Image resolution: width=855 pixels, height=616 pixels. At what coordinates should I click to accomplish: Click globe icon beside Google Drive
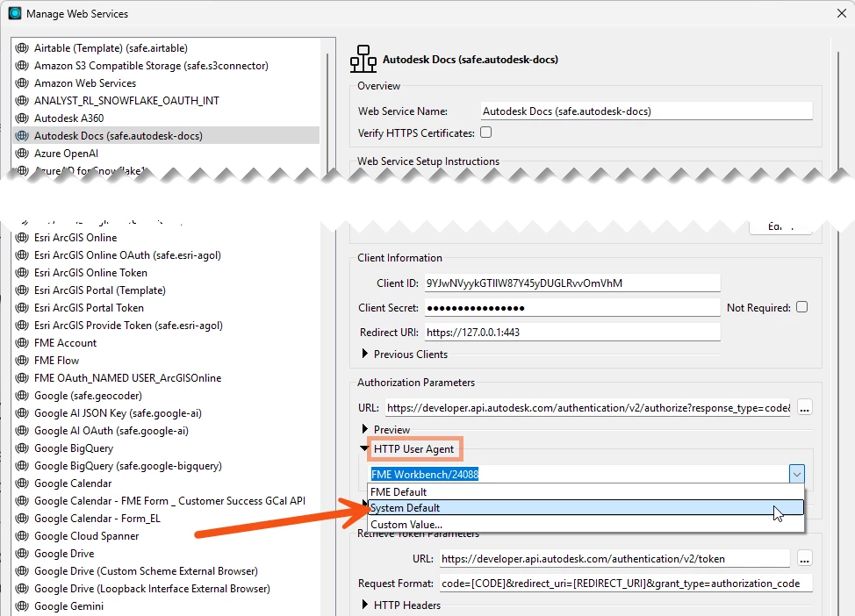point(22,554)
